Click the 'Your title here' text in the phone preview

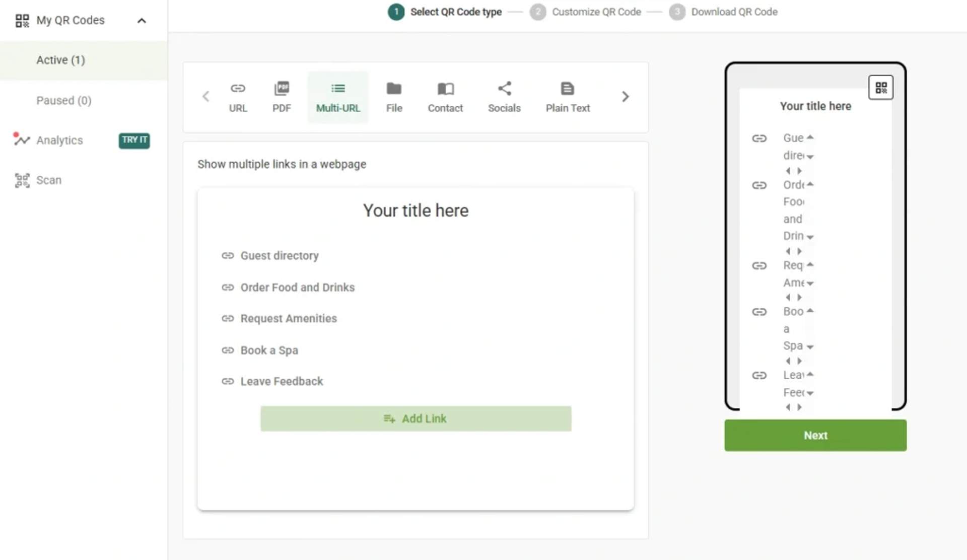coord(815,106)
